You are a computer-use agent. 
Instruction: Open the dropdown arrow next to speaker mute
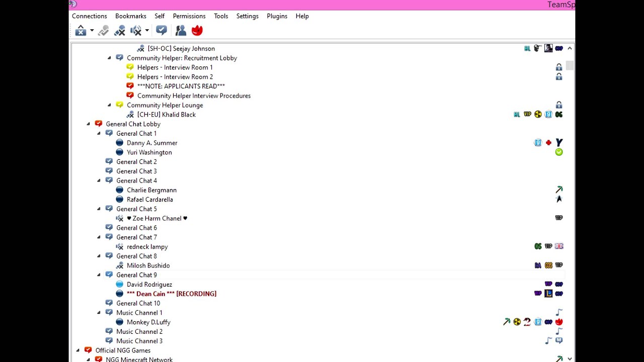point(147,31)
